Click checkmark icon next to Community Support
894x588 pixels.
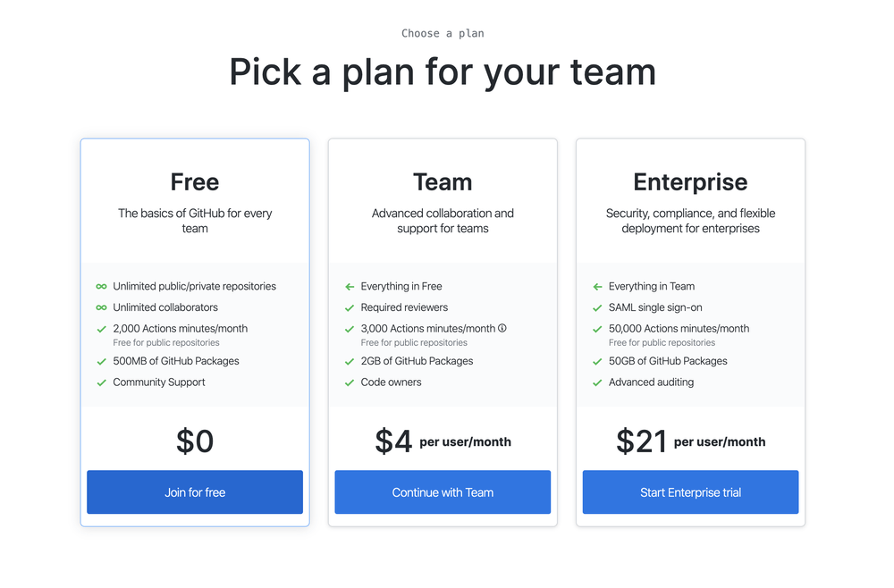click(101, 382)
